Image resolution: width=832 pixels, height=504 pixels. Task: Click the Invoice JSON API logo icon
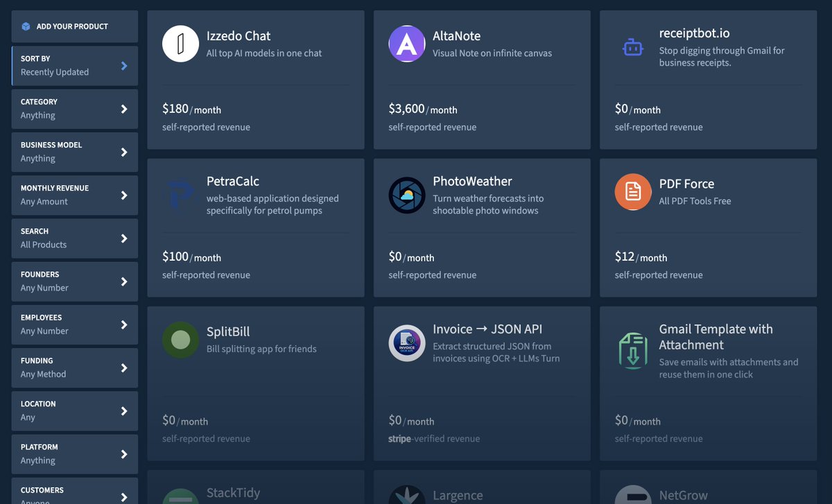click(x=407, y=342)
